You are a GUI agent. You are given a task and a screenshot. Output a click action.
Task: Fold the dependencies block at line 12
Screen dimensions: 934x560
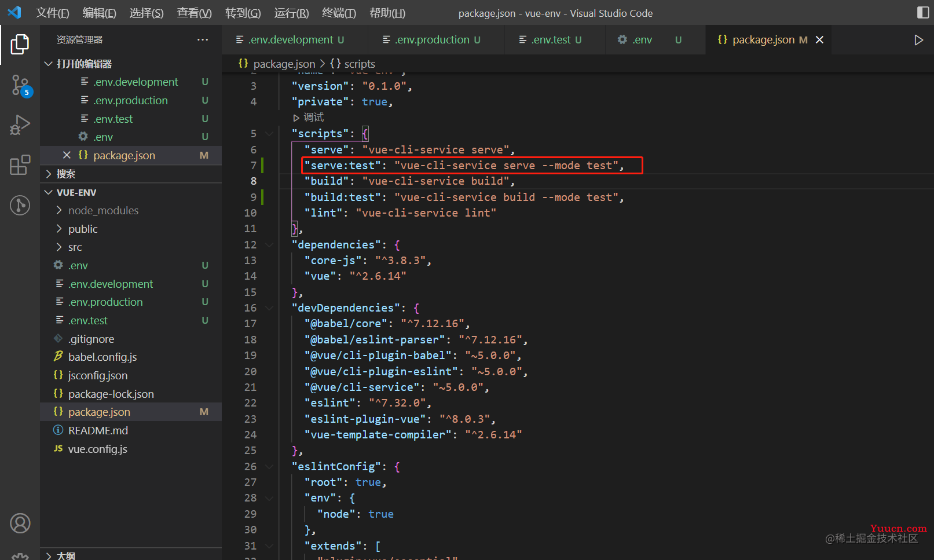[269, 245]
